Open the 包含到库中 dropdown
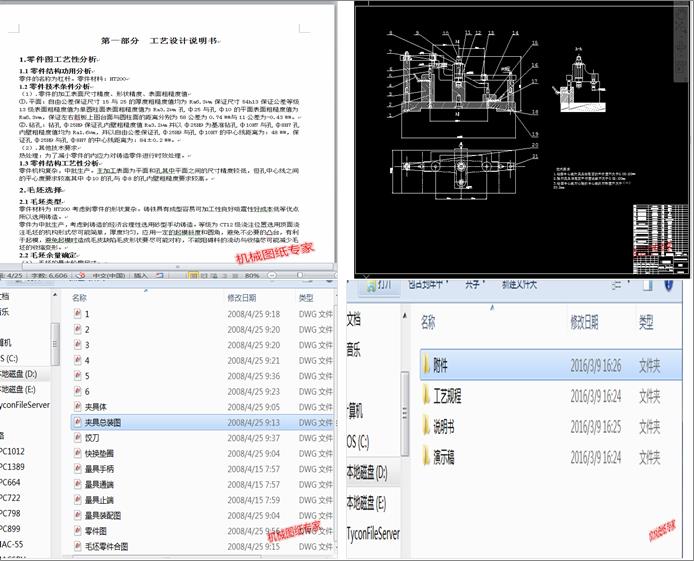694x561 pixels. pos(428,284)
